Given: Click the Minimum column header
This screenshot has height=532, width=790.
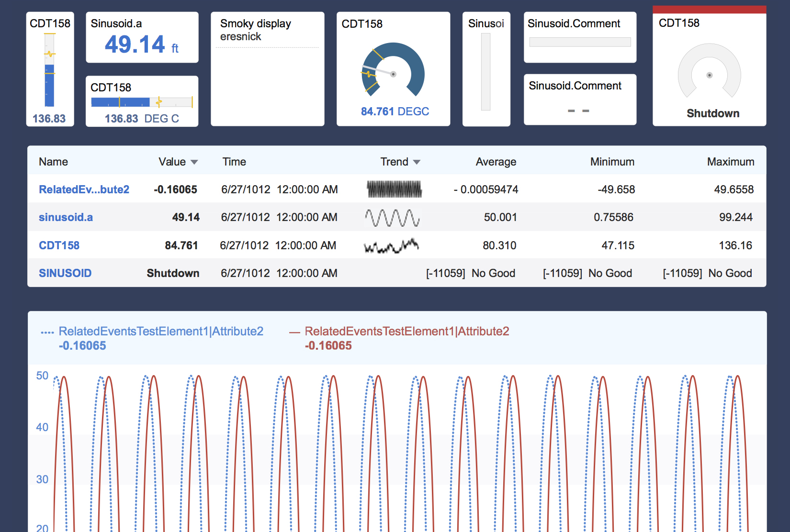Looking at the screenshot, I should click(612, 162).
